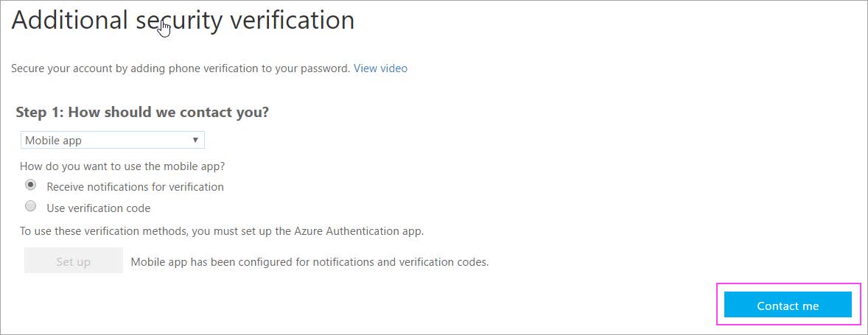Select Receive notifications for verification radio button
Viewport: 868px width, 335px height.
[x=31, y=186]
